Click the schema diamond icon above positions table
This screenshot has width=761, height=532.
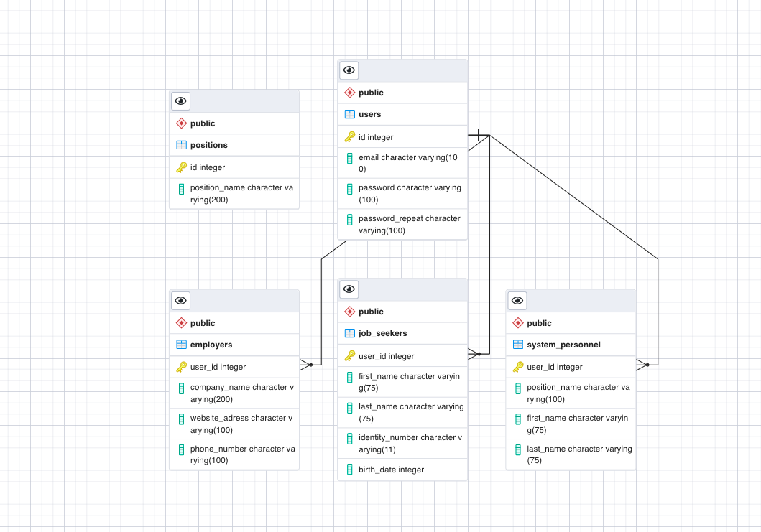(x=181, y=123)
